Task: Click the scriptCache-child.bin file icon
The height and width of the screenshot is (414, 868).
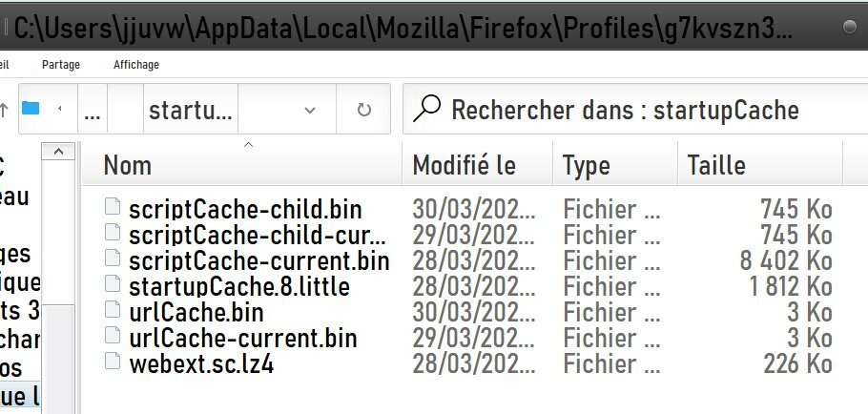Action: pyautogui.click(x=114, y=208)
